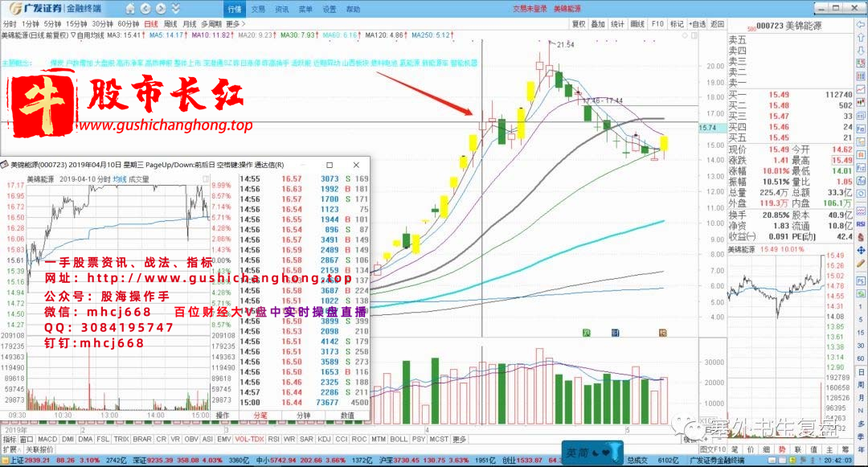Select the 分笔 tab in popup
This screenshot has height=467, width=868.
click(260, 415)
